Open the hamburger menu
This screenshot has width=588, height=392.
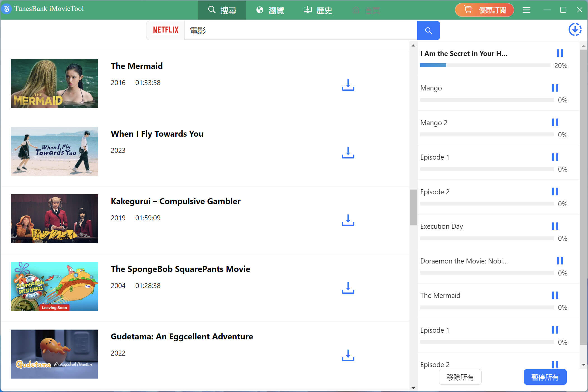pyautogui.click(x=526, y=10)
